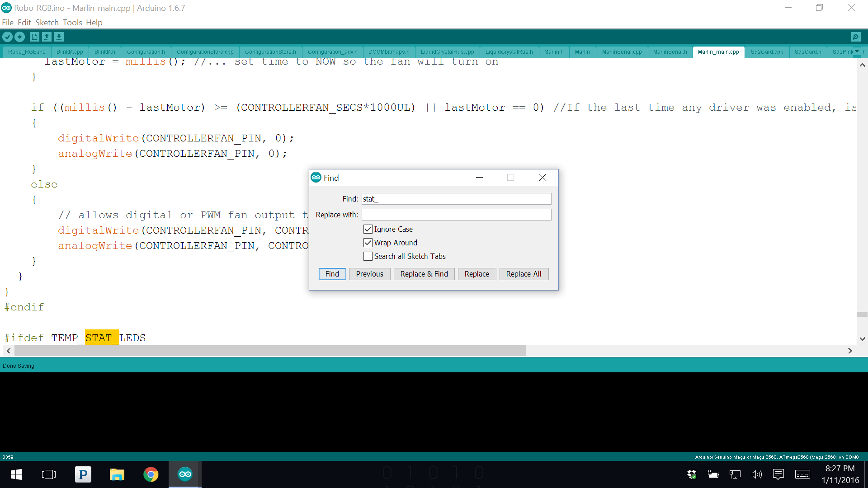Open the tab list dropdown arrow
Screen dimensions: 868x488
857,52
